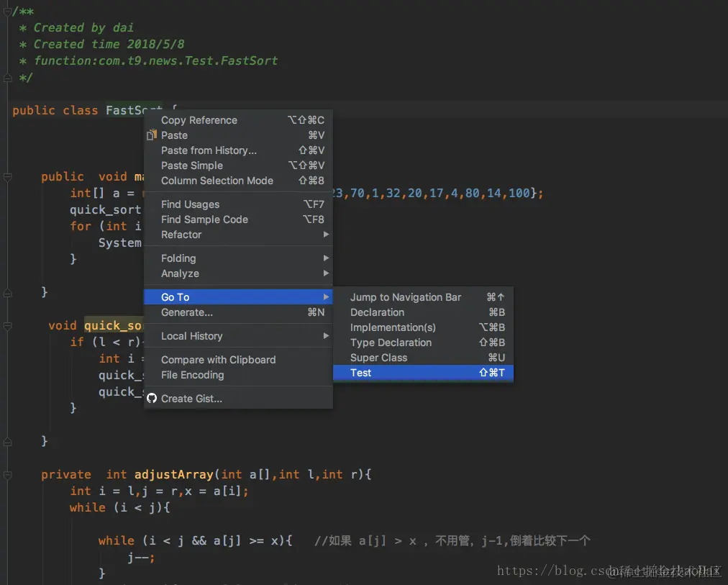
Task: Click 'function:com.t9.news.Test.FastSort' comment text
Action: coord(156,61)
